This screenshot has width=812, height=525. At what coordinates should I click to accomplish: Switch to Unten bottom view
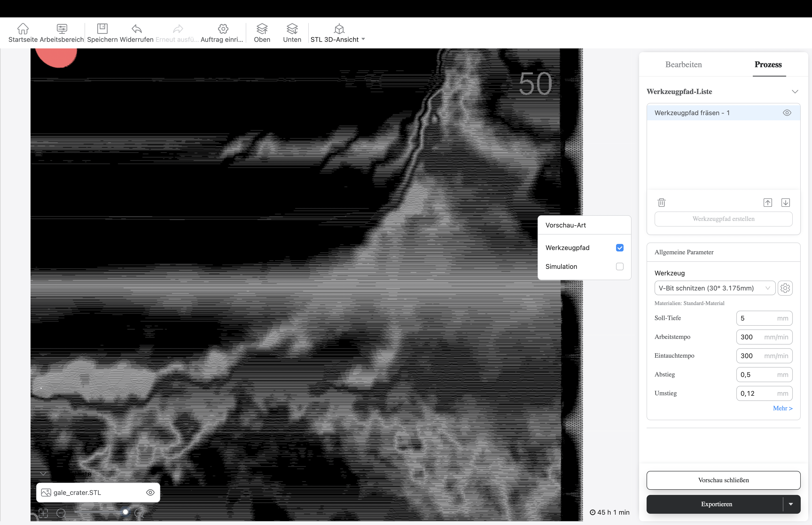[292, 29]
